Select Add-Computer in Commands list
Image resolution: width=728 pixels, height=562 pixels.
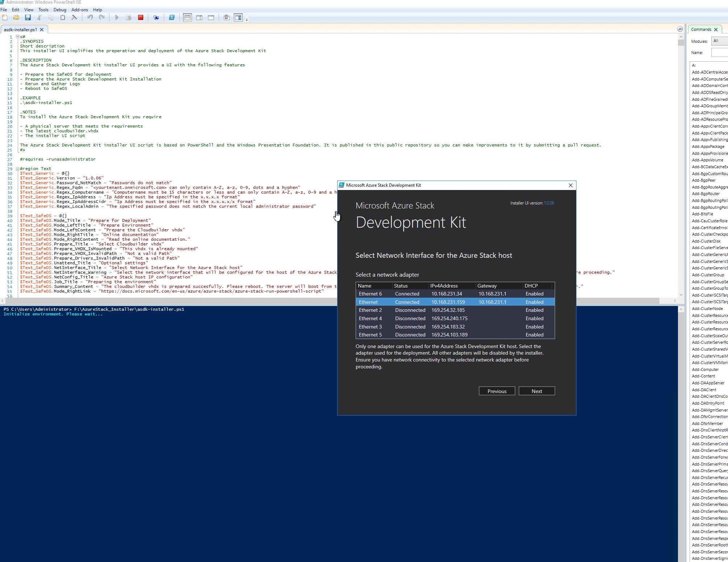[705, 369]
